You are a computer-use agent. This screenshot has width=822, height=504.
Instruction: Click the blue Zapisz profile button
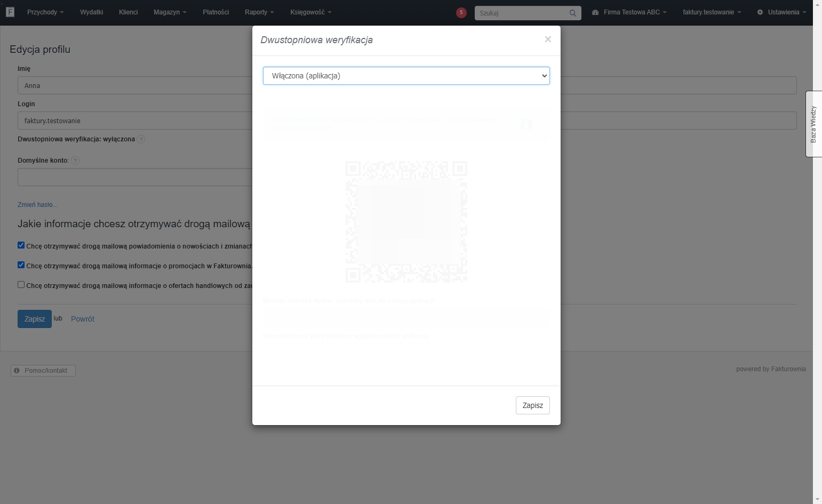(35, 319)
